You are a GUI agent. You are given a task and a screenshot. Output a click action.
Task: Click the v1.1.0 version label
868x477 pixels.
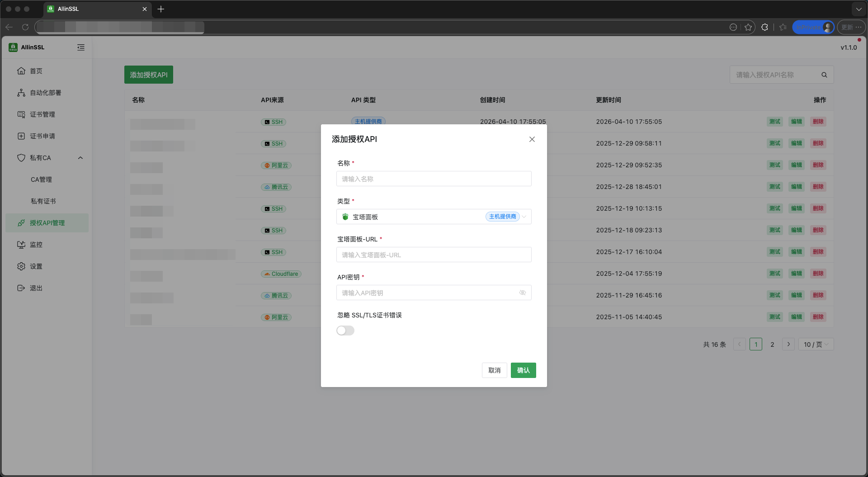(x=849, y=47)
